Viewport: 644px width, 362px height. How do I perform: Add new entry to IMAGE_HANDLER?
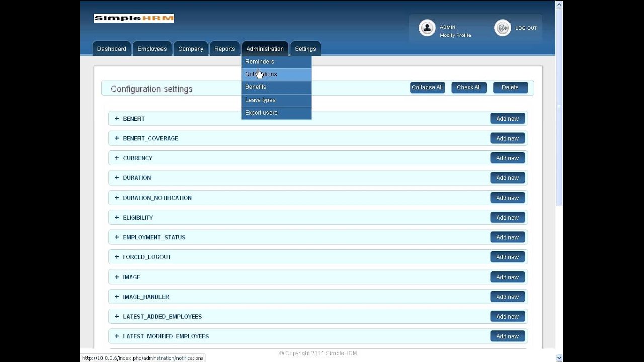click(x=508, y=297)
